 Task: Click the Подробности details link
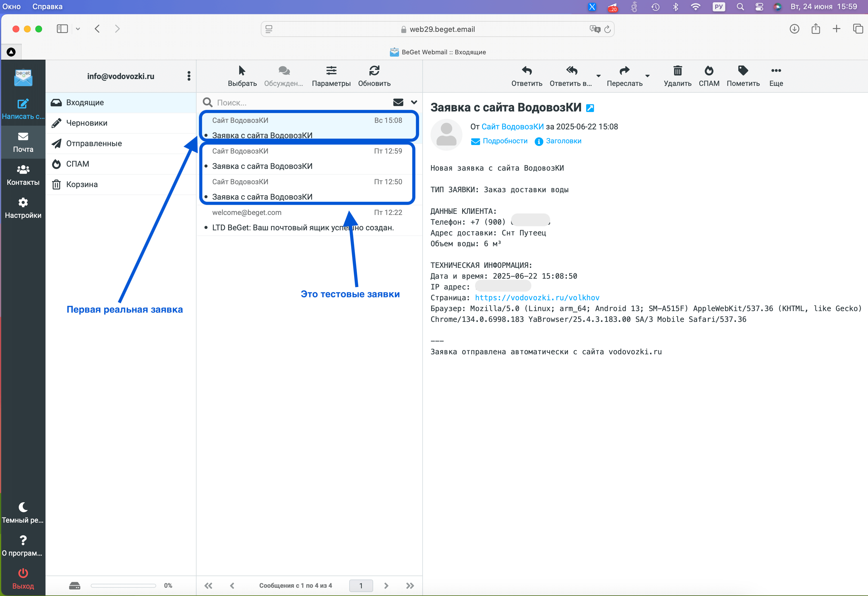point(505,141)
